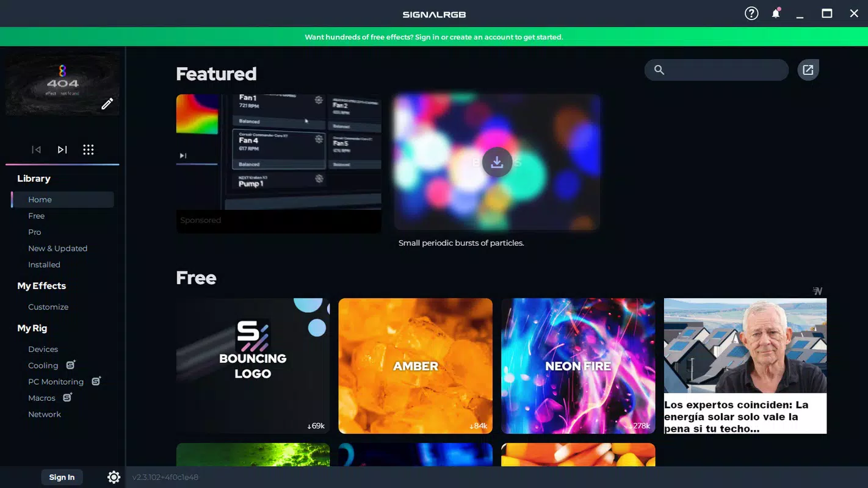This screenshot has width=868, height=488.
Task: Go to New & Updated effects
Action: click(x=58, y=248)
